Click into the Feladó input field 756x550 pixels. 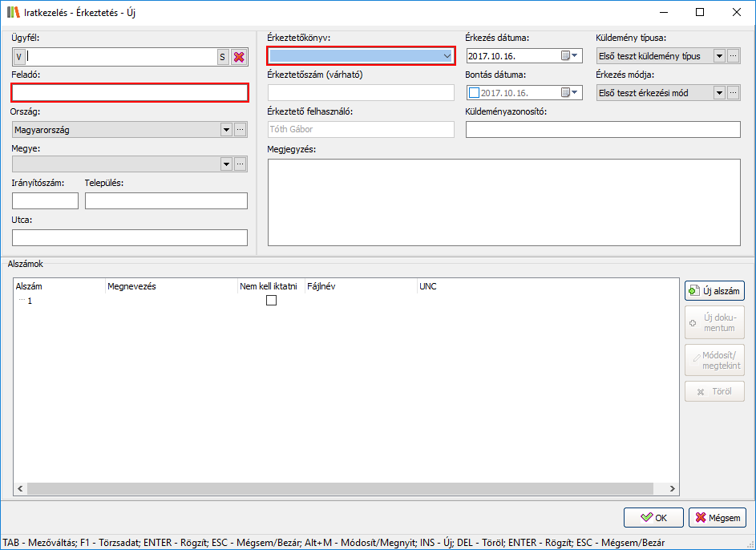[x=130, y=93]
